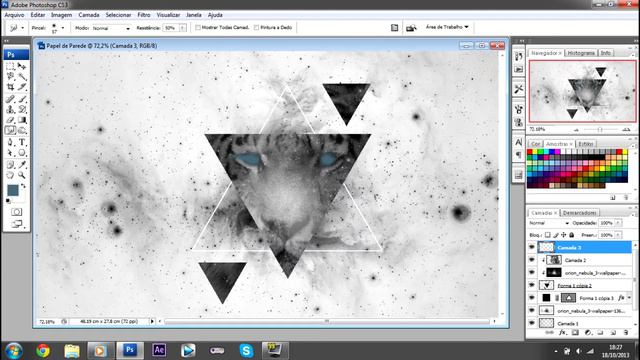Image resolution: width=640 pixels, height=360 pixels.
Task: Hide Forma 1 cópia 3 layer
Action: (x=531, y=298)
